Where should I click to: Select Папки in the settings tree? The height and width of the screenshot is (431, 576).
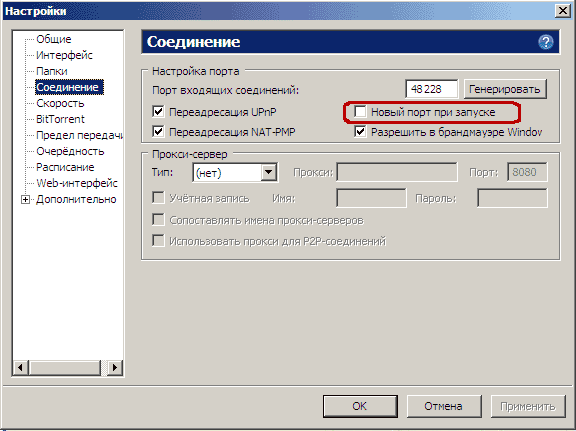click(x=52, y=71)
